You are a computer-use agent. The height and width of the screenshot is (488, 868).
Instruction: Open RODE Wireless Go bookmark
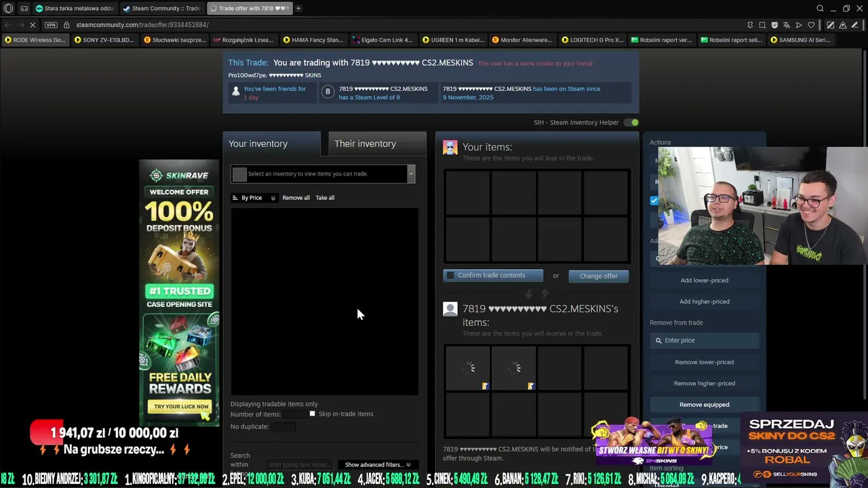[x=35, y=40]
